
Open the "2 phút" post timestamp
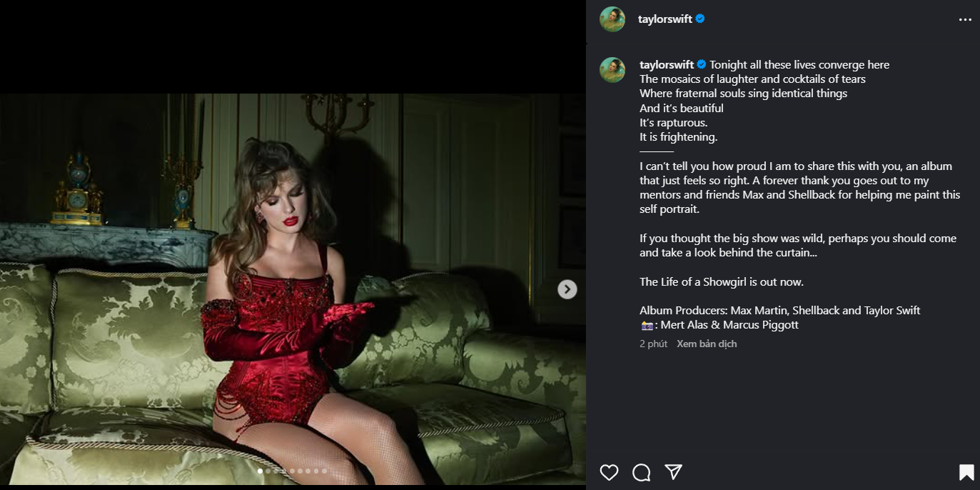point(653,344)
